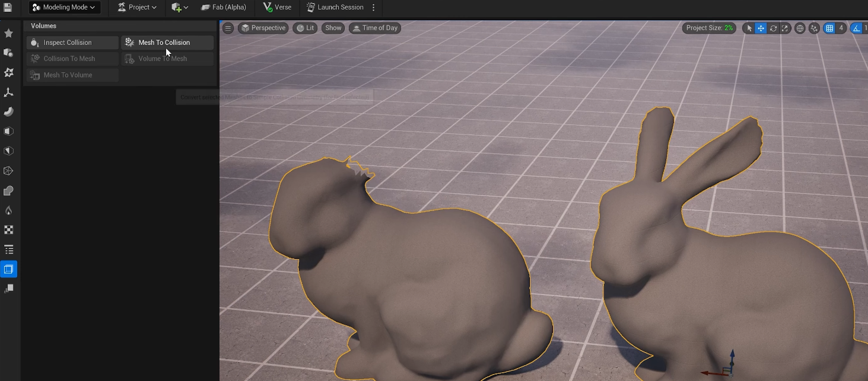
Task: Click the Collision To Mesh tool
Action: click(x=72, y=59)
